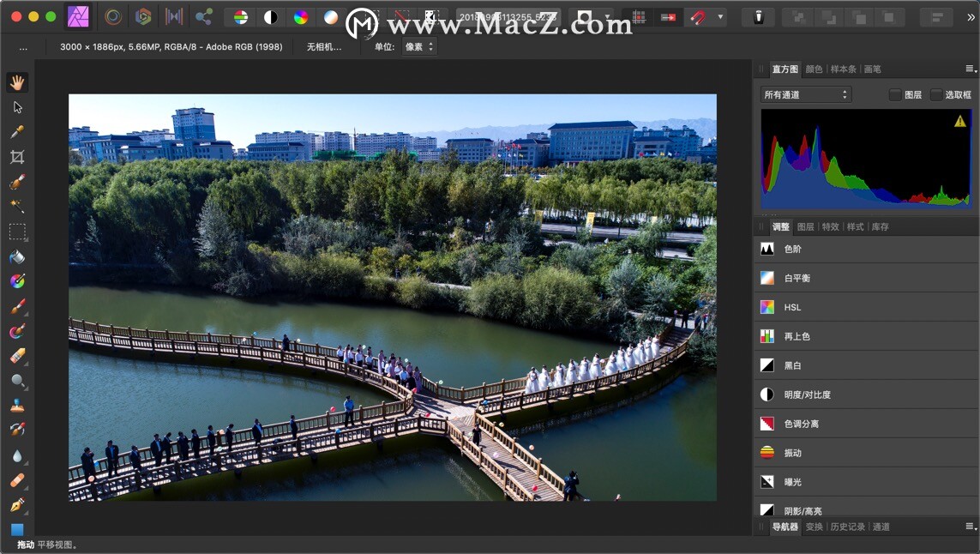Toggle the Snapping magnet
980x554 pixels.
click(699, 17)
